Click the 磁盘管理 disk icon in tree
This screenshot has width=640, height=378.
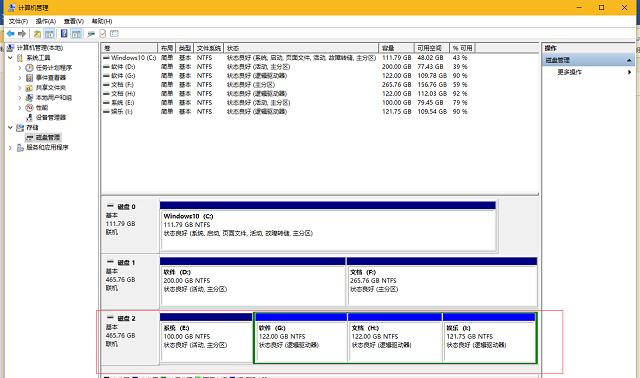coord(29,138)
